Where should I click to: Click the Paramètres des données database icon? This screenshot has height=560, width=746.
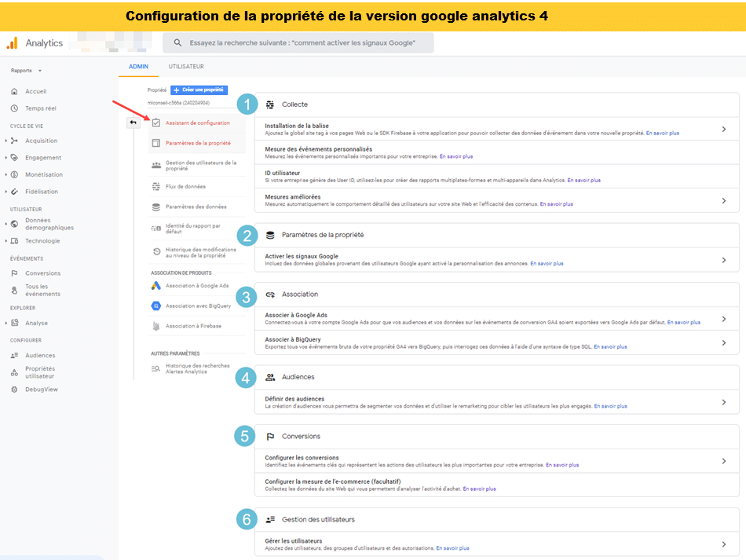156,207
